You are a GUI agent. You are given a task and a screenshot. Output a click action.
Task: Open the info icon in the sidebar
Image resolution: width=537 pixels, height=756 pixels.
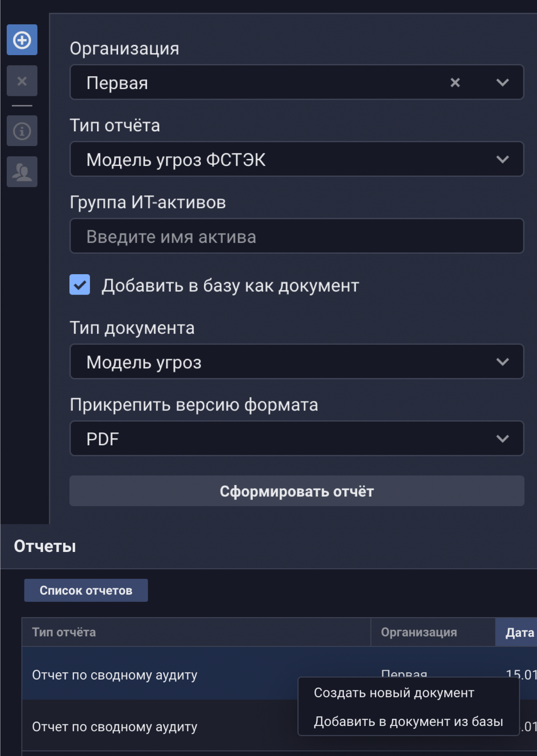[22, 131]
